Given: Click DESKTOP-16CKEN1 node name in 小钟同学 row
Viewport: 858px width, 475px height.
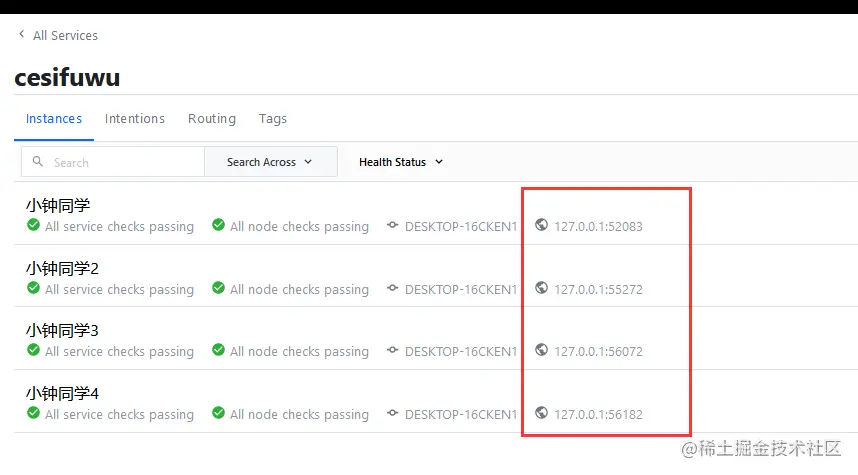Looking at the screenshot, I should coord(461,227).
